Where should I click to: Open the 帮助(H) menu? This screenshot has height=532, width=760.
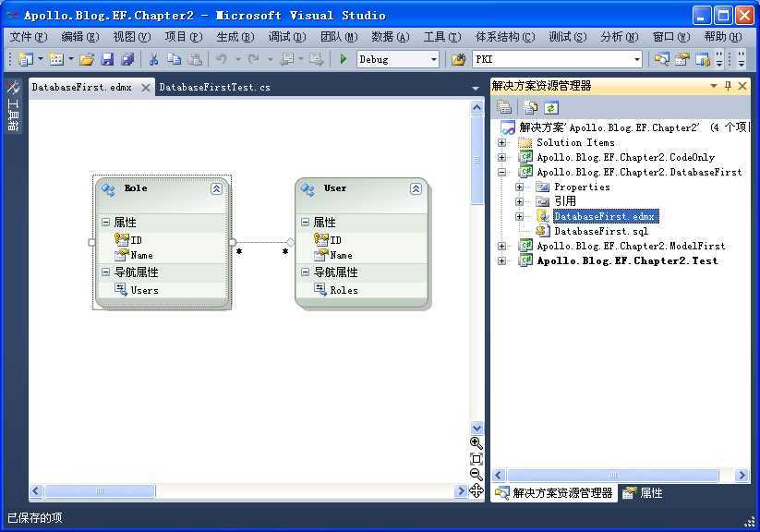[x=723, y=37]
